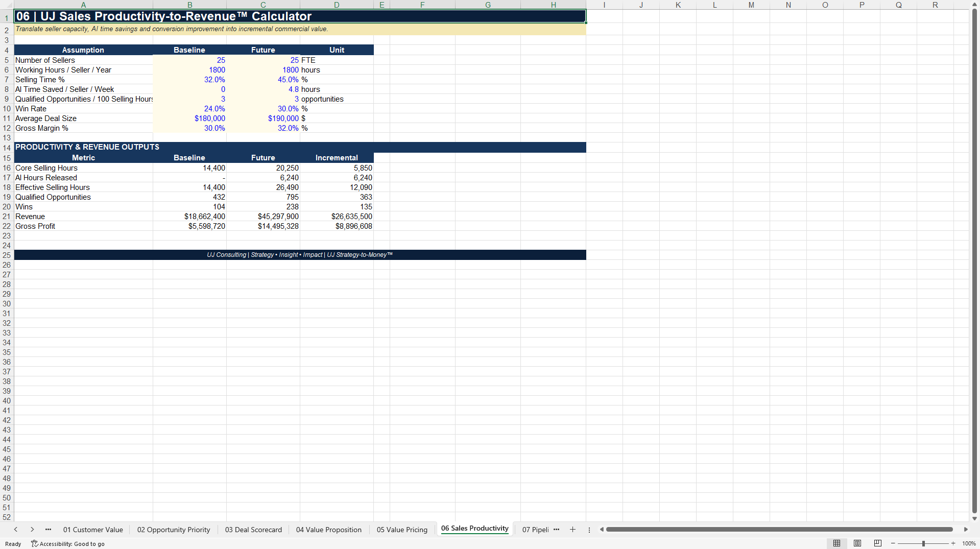Select future Gross Margin 32.0% cell
980x549 pixels.
[263, 128]
